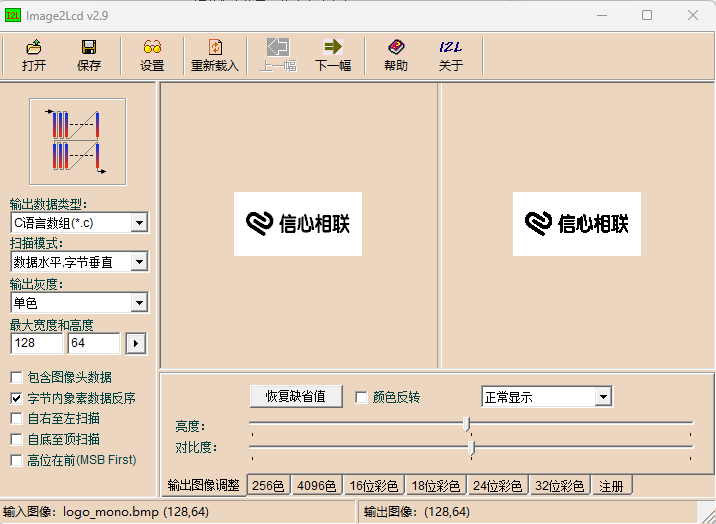Switch to 256色 tab

point(268,486)
